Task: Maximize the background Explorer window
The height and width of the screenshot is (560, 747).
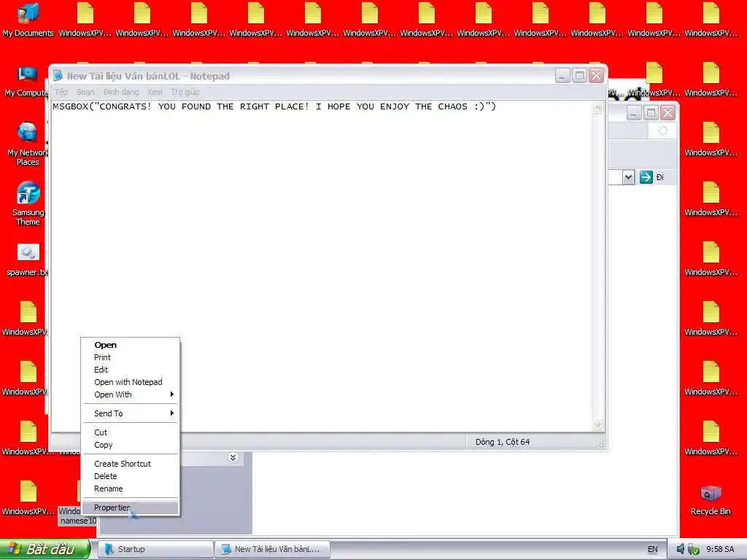Action: click(651, 113)
